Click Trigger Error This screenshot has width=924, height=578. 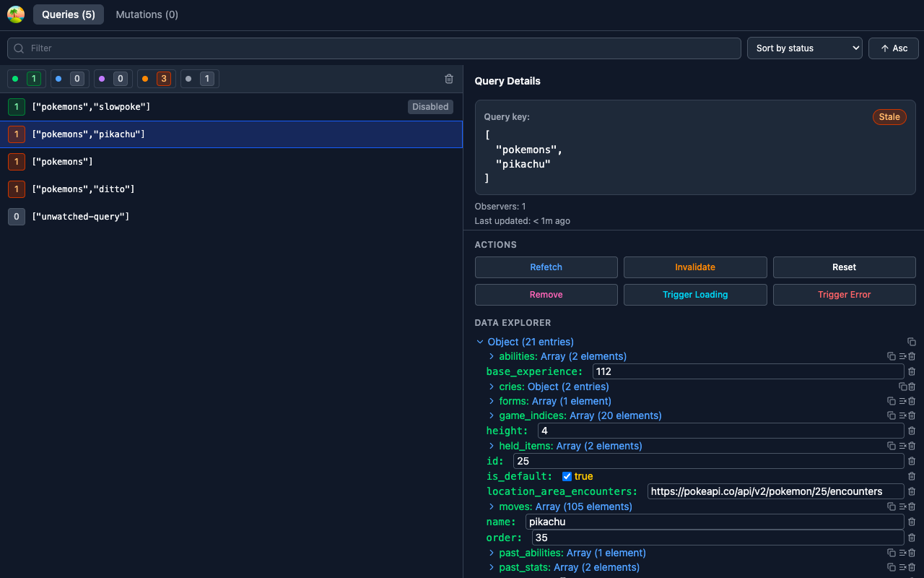click(845, 295)
